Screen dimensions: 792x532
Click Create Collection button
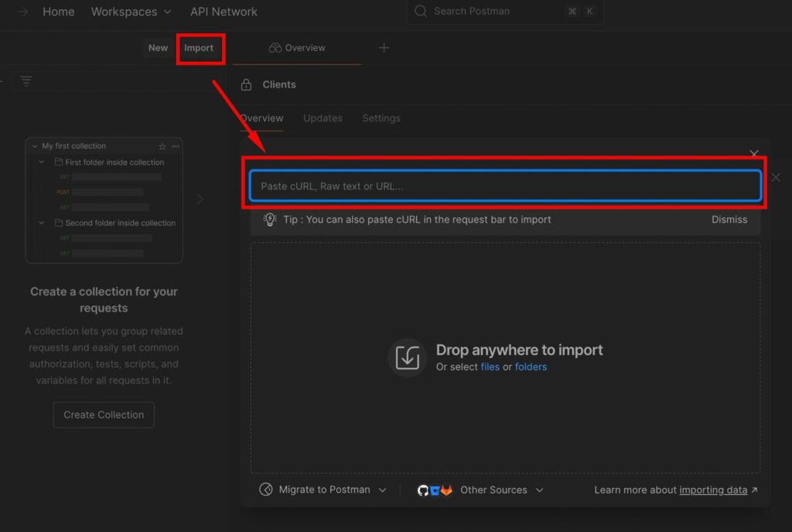pyautogui.click(x=104, y=415)
